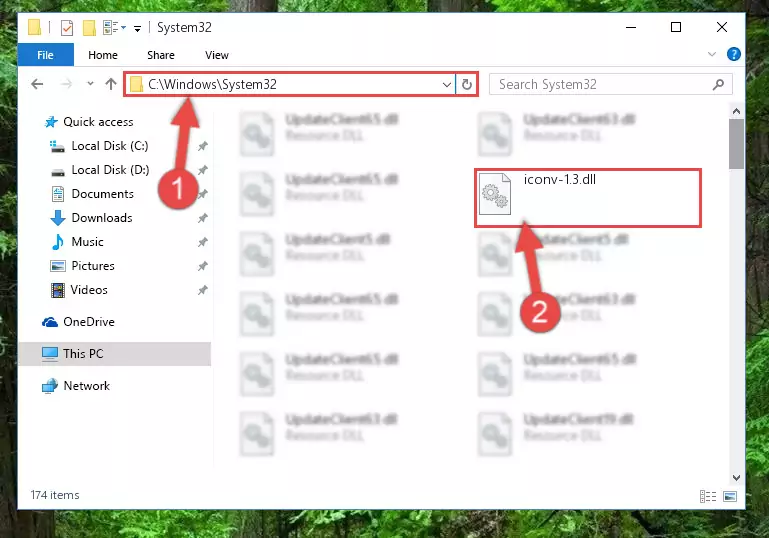Screen dimensions: 769x538
Task: Maximize the System32 window
Action: pyautogui.click(x=676, y=27)
